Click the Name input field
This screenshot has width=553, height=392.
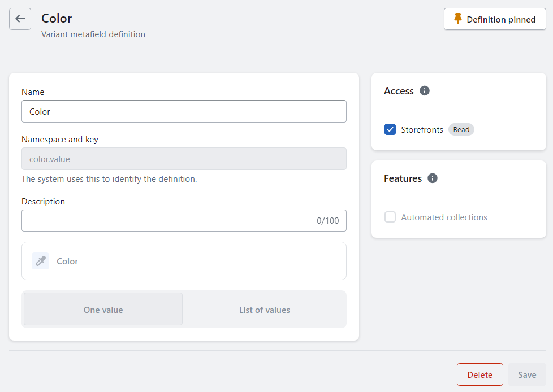pos(184,111)
